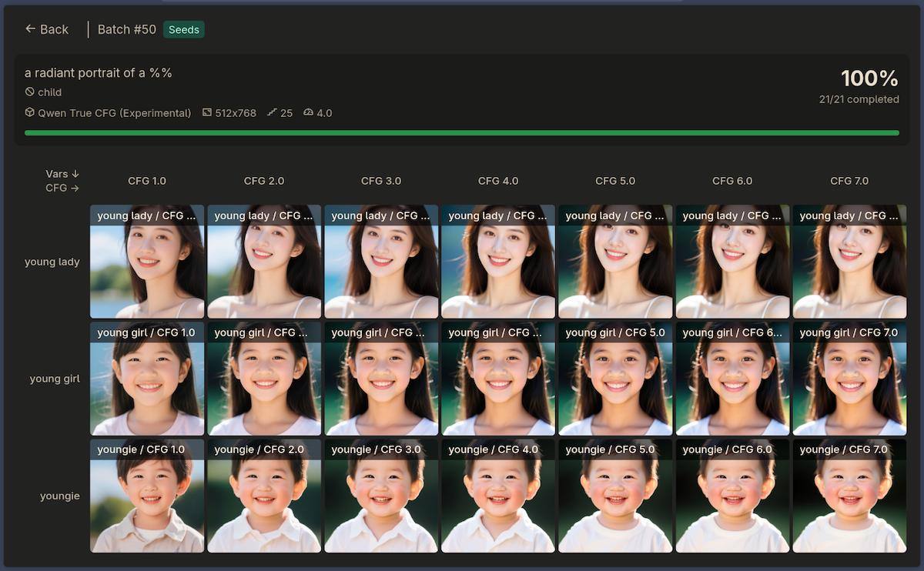The image size is (924, 571).
Task: Select the CFG 4.0 column header
Action: [x=497, y=181]
